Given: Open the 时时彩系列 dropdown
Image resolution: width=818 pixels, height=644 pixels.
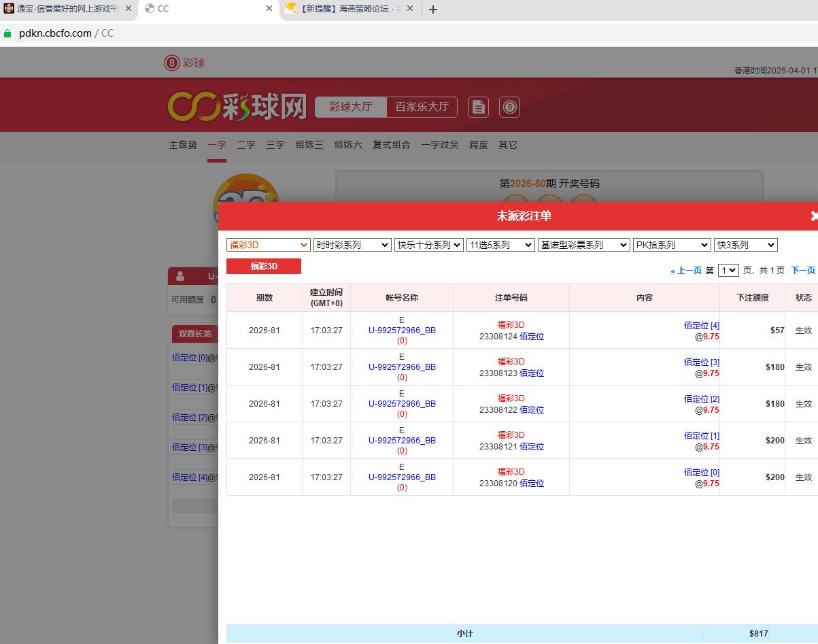Looking at the screenshot, I should click(x=352, y=245).
